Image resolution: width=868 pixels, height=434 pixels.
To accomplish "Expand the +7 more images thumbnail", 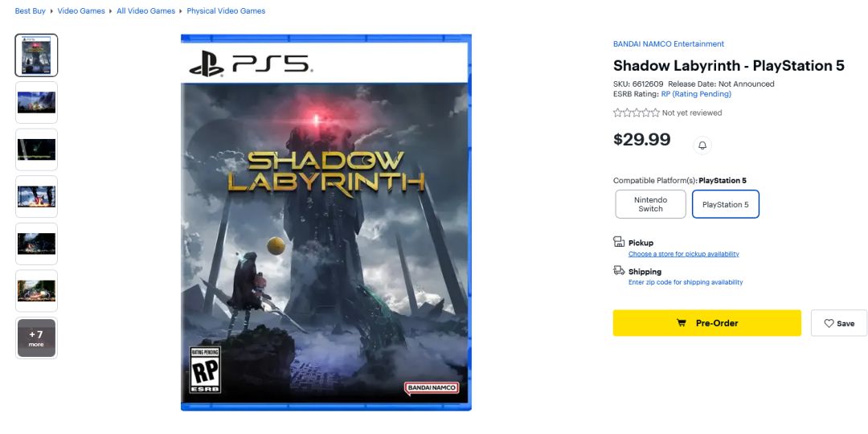I will coord(36,338).
